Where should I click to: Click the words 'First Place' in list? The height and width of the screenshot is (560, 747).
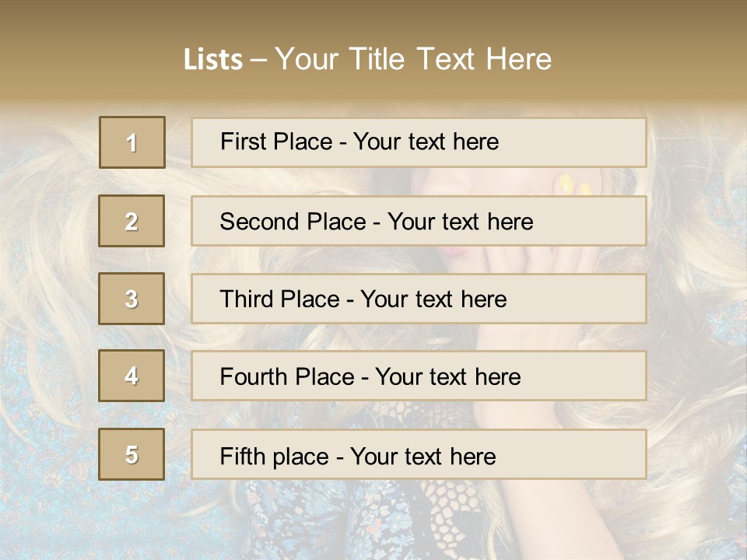[276, 142]
